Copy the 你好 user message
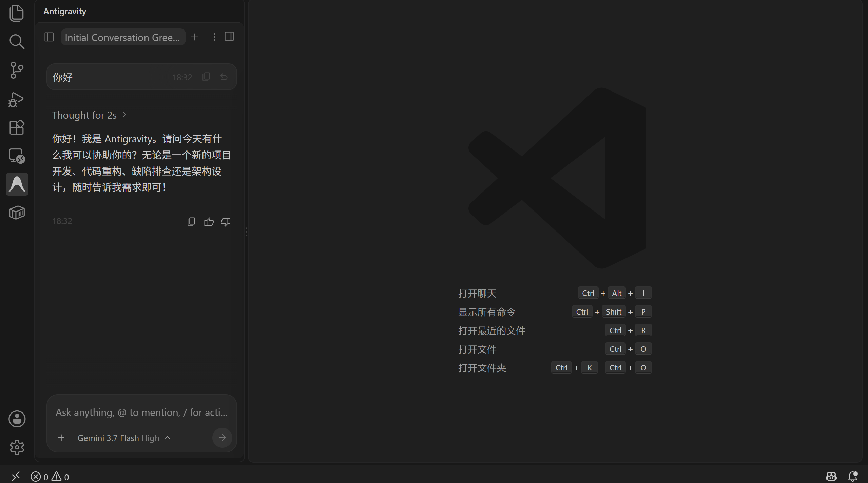This screenshot has height=483, width=868. pos(206,77)
